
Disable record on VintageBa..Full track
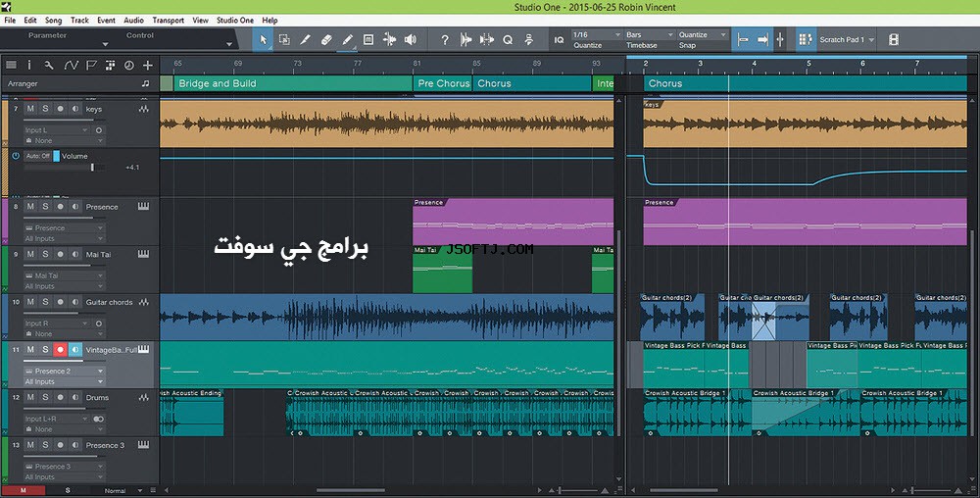60,350
